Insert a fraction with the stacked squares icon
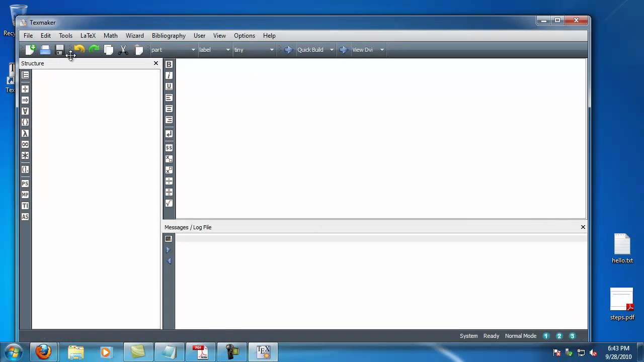Image resolution: width=644 pixels, height=362 pixels. click(x=169, y=192)
